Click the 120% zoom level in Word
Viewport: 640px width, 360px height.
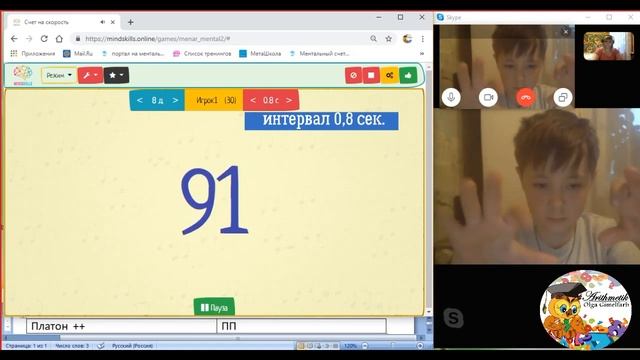tap(350, 346)
